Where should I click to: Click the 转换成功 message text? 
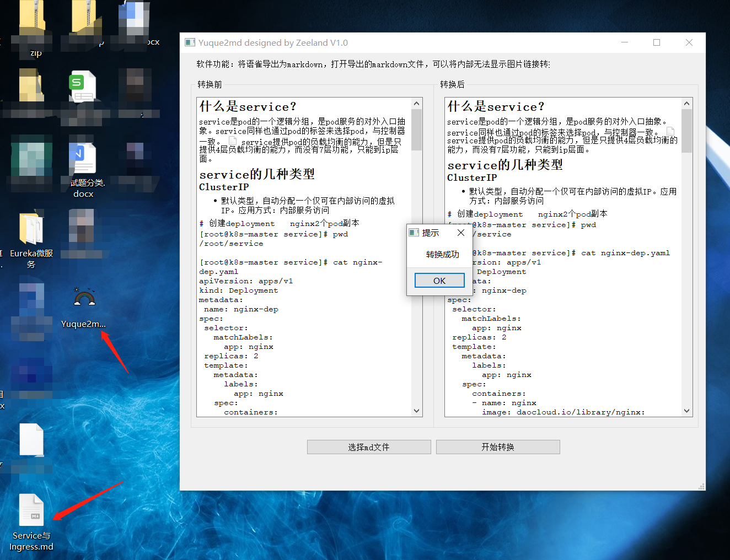point(443,255)
